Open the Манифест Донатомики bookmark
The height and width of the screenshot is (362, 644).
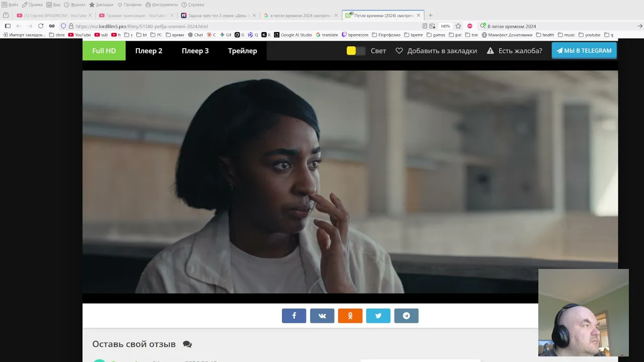click(507, 35)
